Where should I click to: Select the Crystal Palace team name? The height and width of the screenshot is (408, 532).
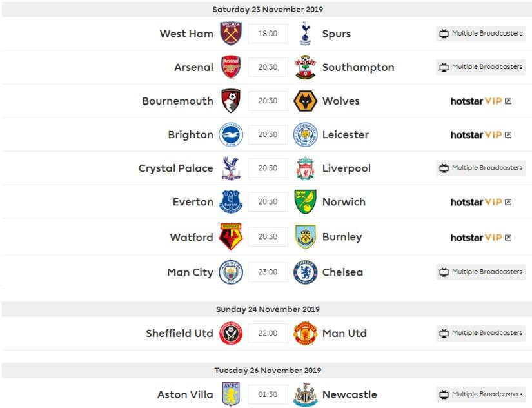pos(175,168)
